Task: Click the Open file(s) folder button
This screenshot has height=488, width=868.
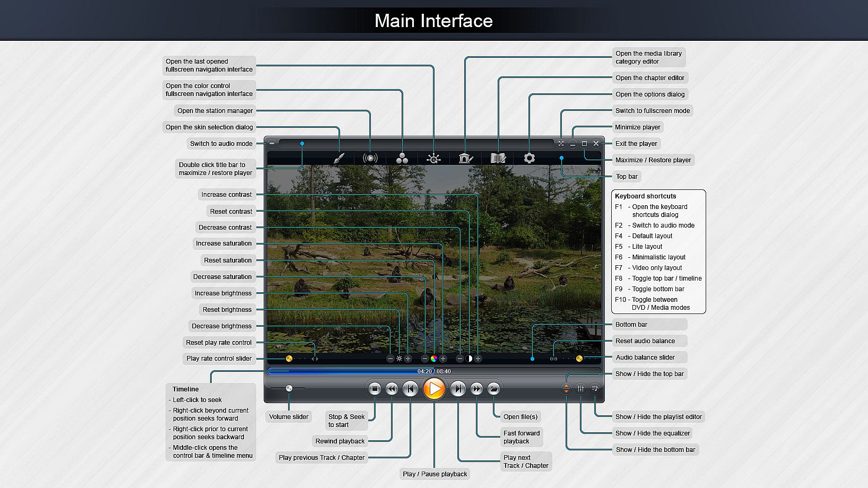Action: (493, 389)
